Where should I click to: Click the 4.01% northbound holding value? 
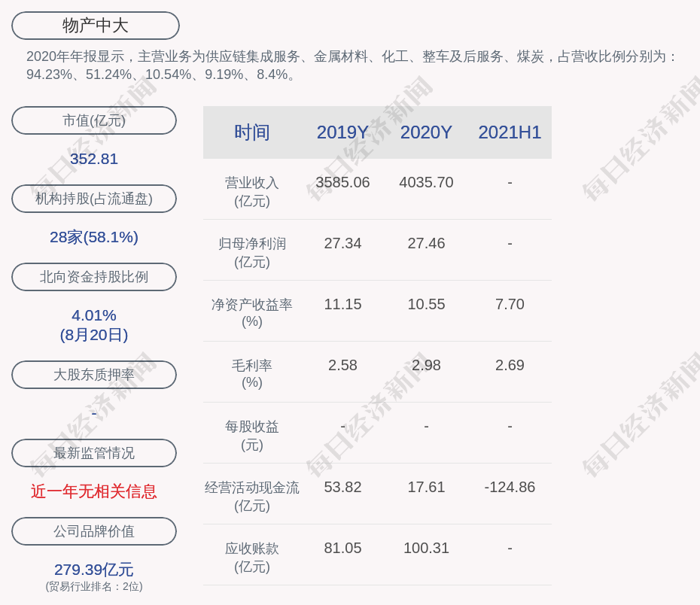(94, 315)
